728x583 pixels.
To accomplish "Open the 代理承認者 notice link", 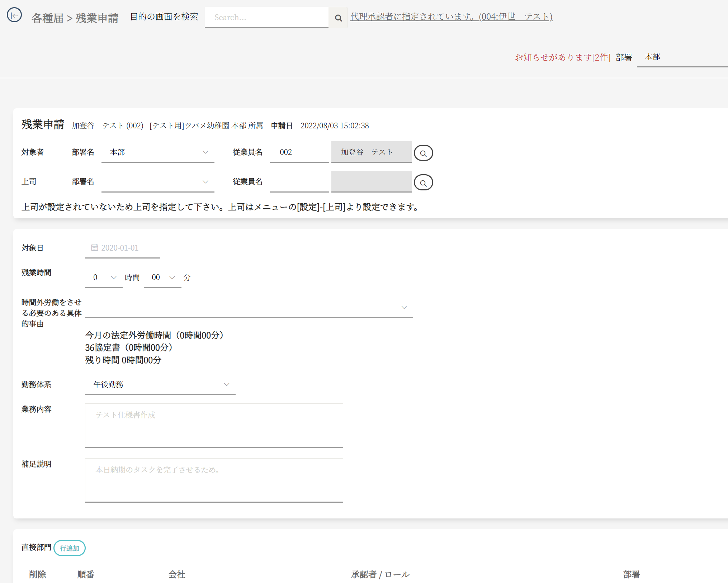I will tap(451, 17).
